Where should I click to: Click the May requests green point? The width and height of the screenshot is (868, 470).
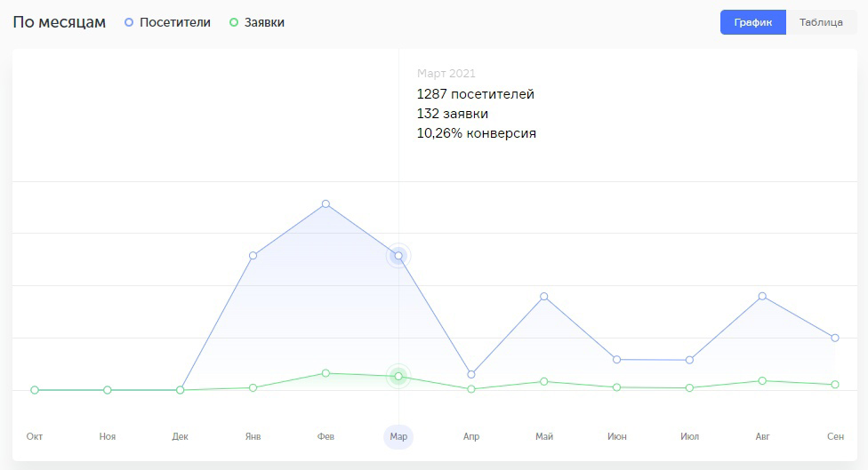(x=544, y=381)
